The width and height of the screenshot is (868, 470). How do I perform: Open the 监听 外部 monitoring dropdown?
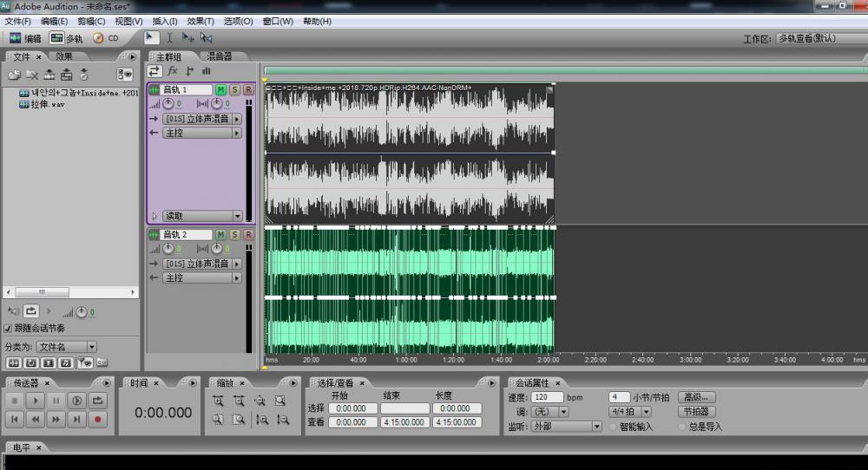click(566, 427)
